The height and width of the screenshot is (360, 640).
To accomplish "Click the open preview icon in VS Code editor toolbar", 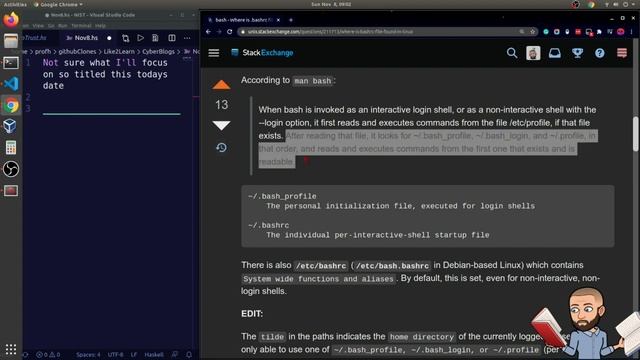I will [x=156, y=38].
